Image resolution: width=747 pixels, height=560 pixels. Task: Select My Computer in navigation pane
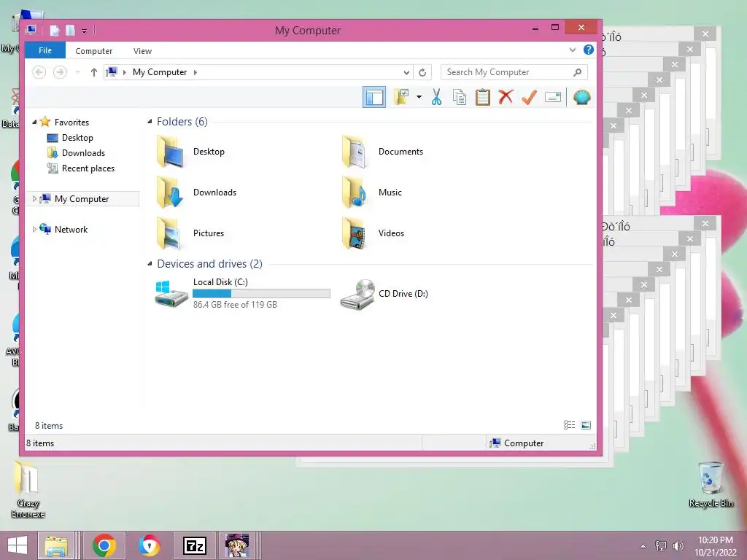pos(82,198)
